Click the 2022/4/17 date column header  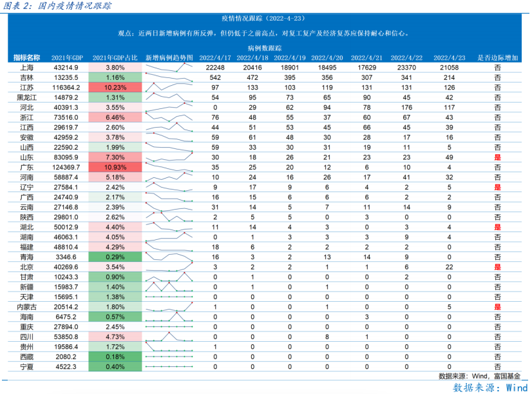[x=215, y=58]
